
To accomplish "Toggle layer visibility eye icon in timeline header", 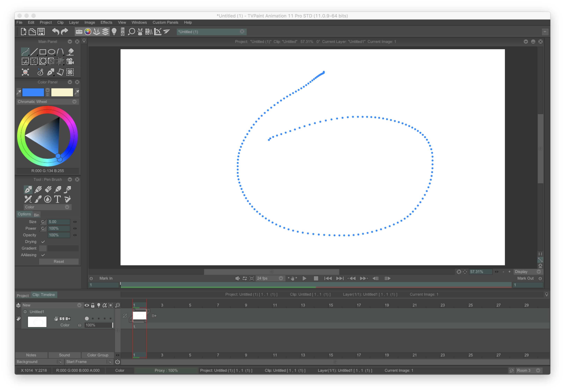I will (x=86, y=305).
